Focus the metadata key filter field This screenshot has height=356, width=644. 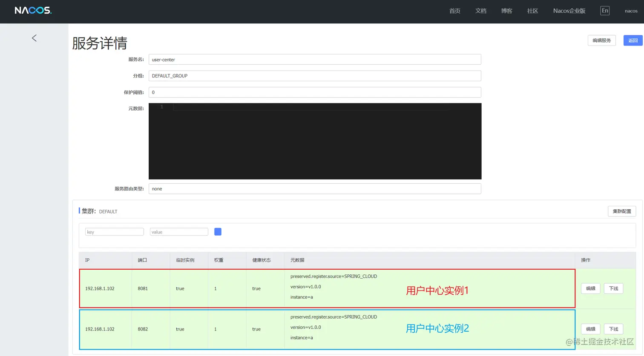pos(115,232)
